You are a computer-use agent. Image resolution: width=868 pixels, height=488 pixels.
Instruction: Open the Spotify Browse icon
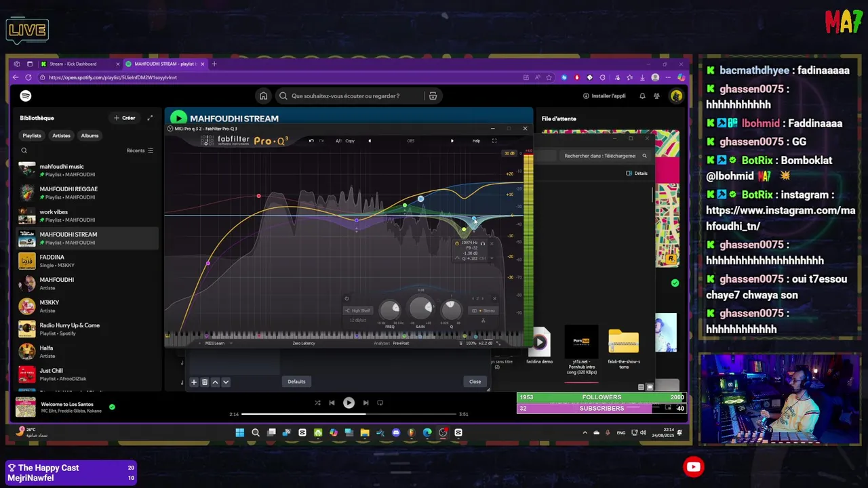[433, 96]
